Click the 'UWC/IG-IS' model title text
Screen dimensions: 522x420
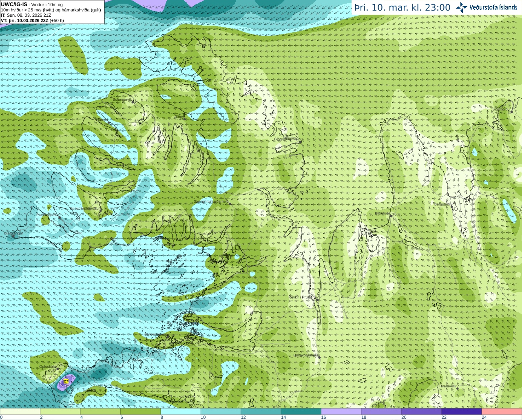(14, 4)
